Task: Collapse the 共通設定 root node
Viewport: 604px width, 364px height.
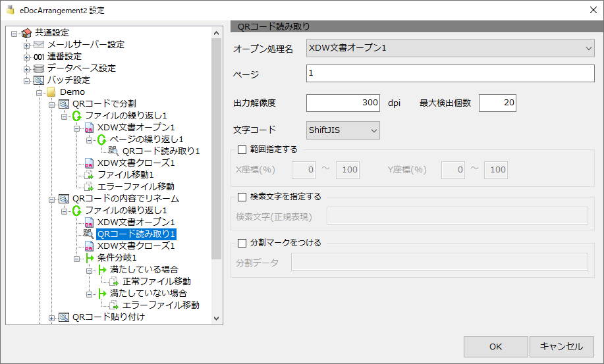Action: [14, 34]
